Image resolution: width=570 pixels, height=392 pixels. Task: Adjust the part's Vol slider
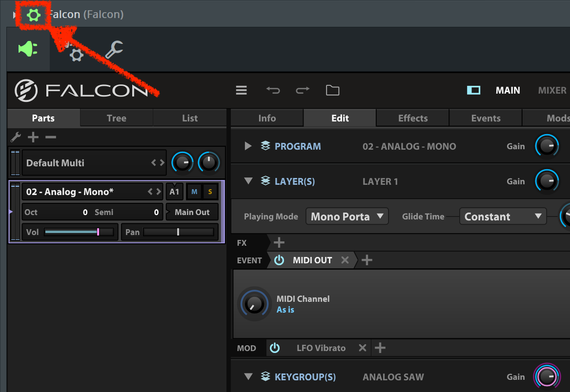[78, 232]
